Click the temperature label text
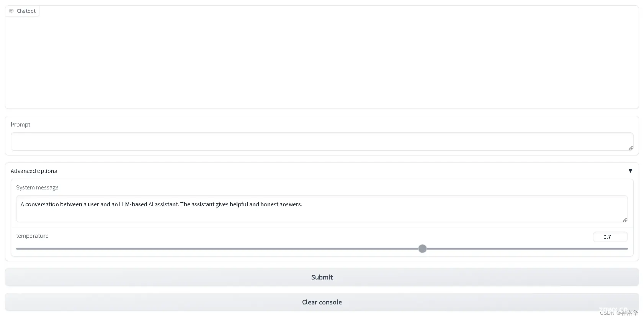This screenshot has width=644, height=319. (x=32, y=236)
